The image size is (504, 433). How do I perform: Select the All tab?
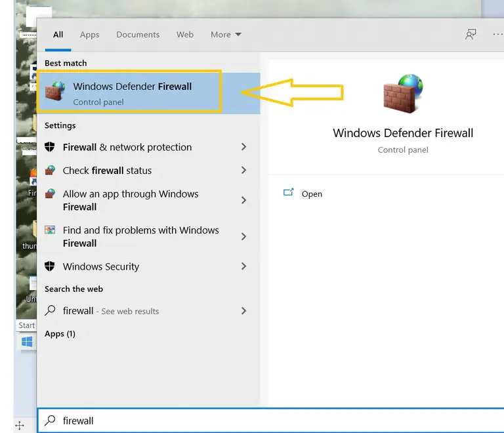point(58,35)
